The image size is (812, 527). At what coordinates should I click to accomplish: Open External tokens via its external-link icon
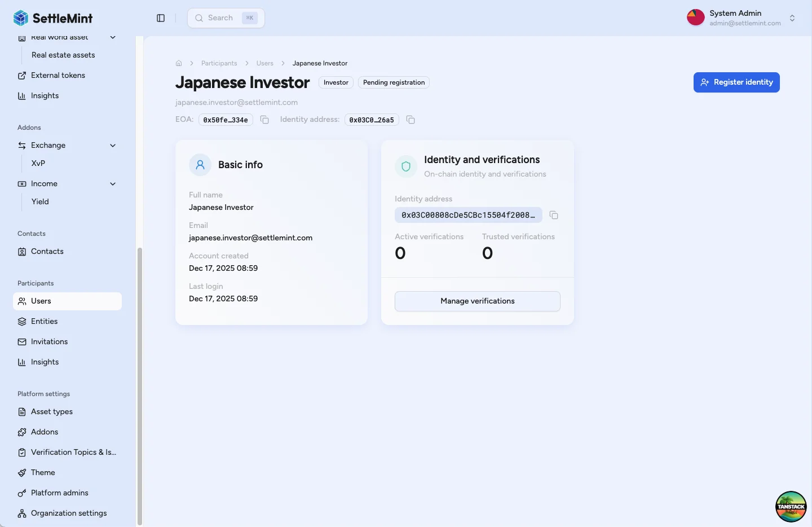pyautogui.click(x=21, y=75)
